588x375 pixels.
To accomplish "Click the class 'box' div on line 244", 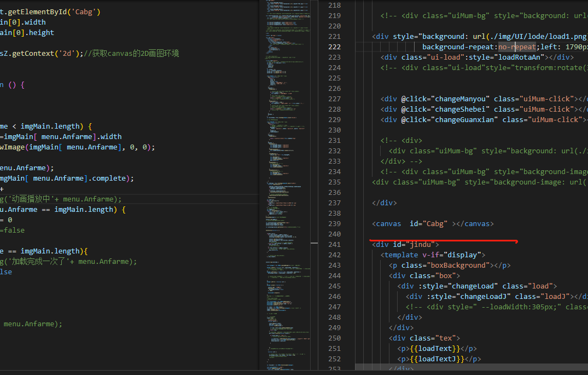I will point(424,275).
